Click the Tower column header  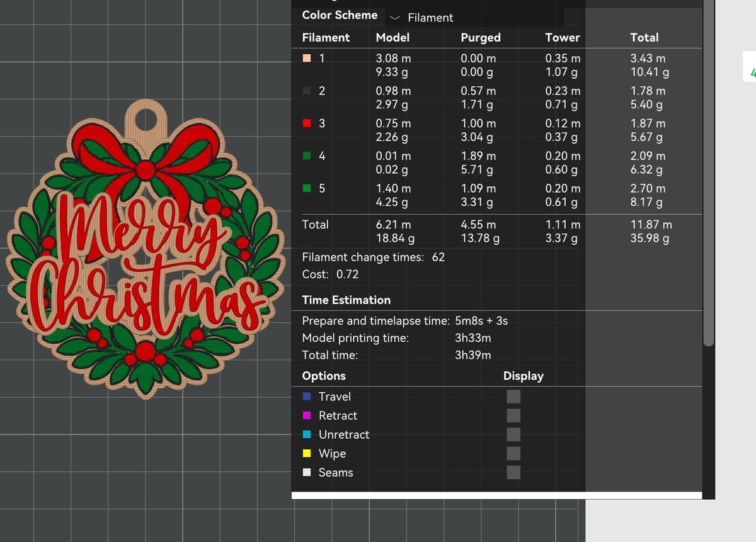tap(563, 37)
